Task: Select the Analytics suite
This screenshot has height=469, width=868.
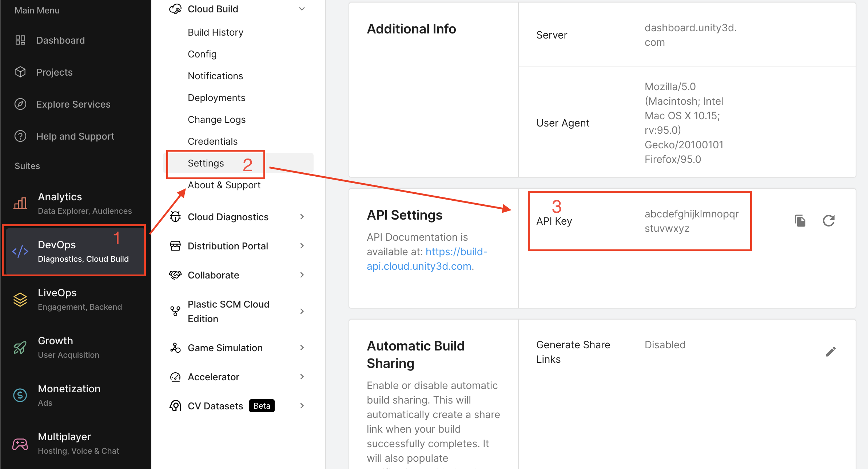Action: tap(76, 203)
